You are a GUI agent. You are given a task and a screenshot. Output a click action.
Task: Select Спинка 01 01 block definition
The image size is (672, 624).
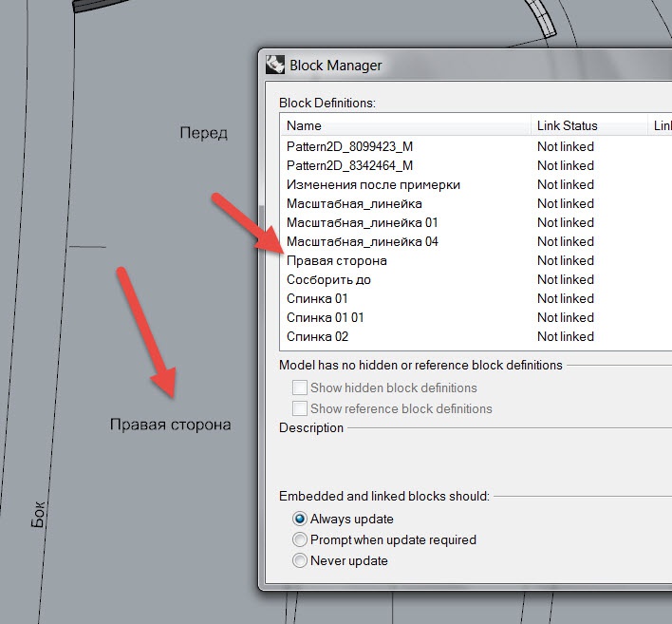coord(325,317)
